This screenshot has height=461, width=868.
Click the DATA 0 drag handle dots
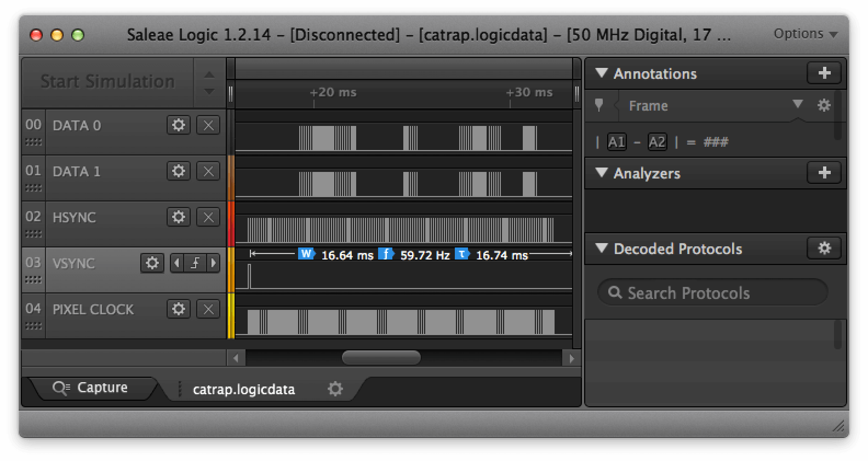tap(33, 142)
